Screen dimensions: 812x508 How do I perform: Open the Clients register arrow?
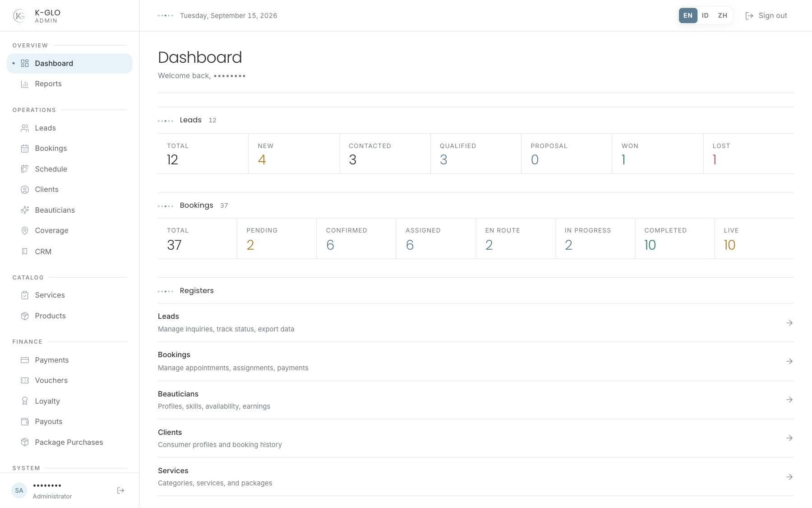[789, 438]
